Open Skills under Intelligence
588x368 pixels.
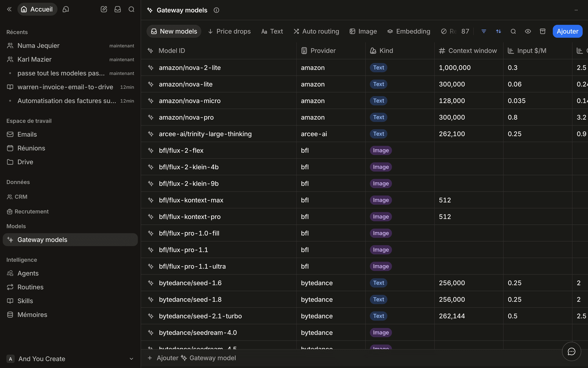click(x=70, y=301)
